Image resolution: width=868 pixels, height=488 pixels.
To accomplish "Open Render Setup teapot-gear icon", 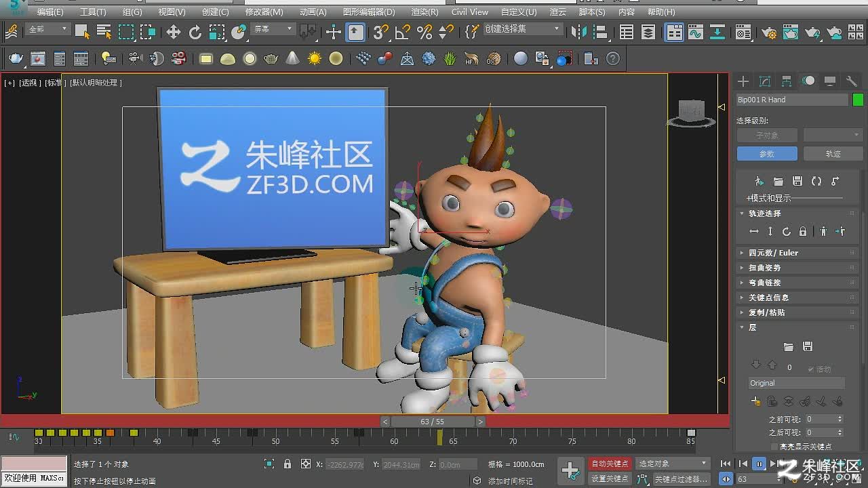I will click(x=769, y=32).
